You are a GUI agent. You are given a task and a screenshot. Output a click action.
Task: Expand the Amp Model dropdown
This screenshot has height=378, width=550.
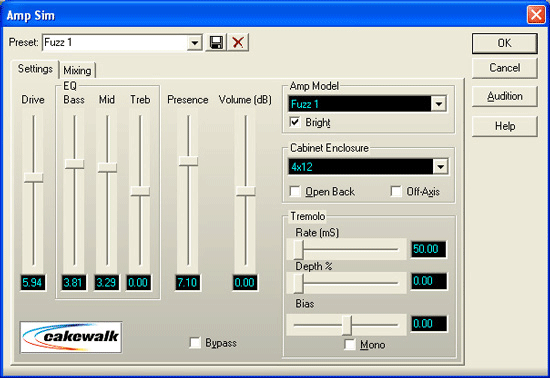[x=438, y=104]
